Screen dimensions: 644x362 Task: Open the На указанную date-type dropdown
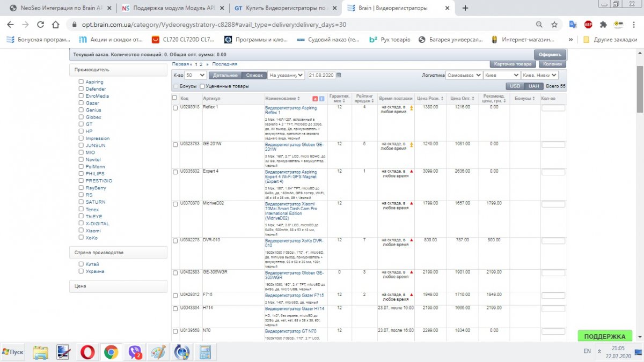point(286,75)
